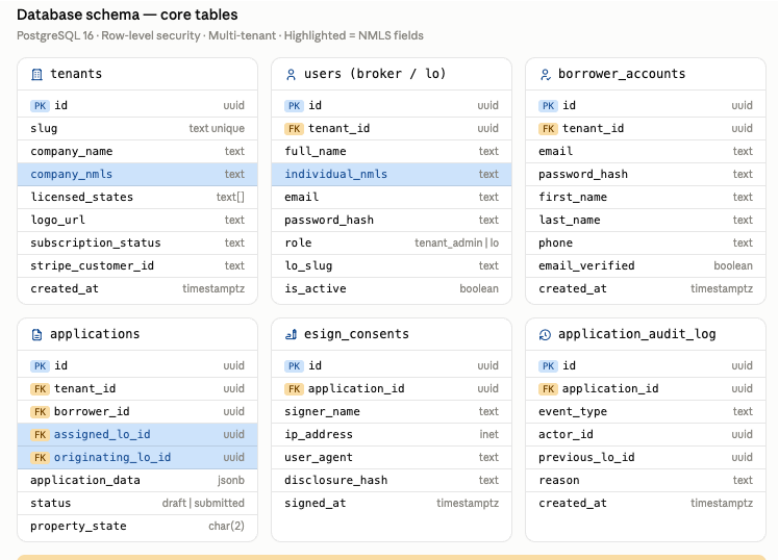Click the tenant_admin | lo type value

tap(457, 243)
